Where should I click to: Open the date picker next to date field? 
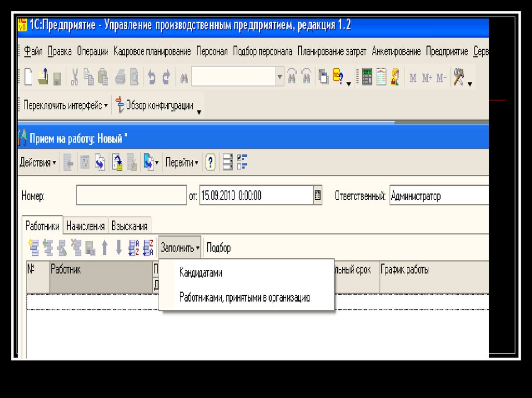click(318, 196)
